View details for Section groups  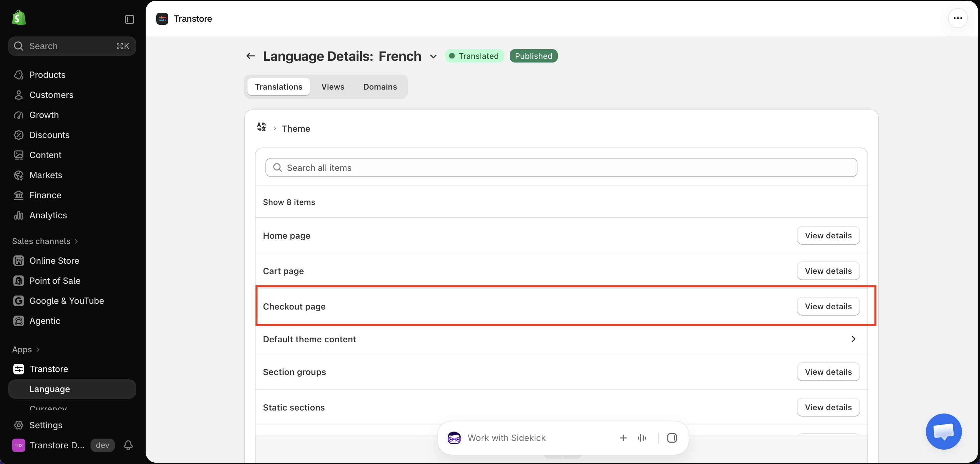(828, 372)
